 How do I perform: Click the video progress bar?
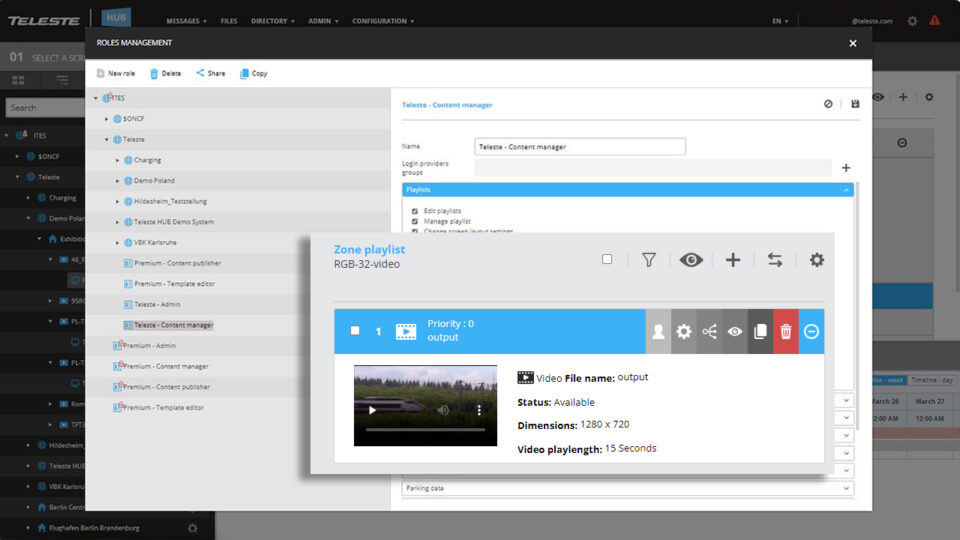(x=426, y=430)
